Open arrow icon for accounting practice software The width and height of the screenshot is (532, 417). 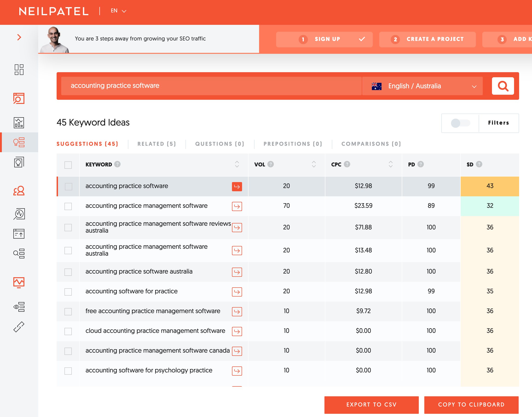237,186
